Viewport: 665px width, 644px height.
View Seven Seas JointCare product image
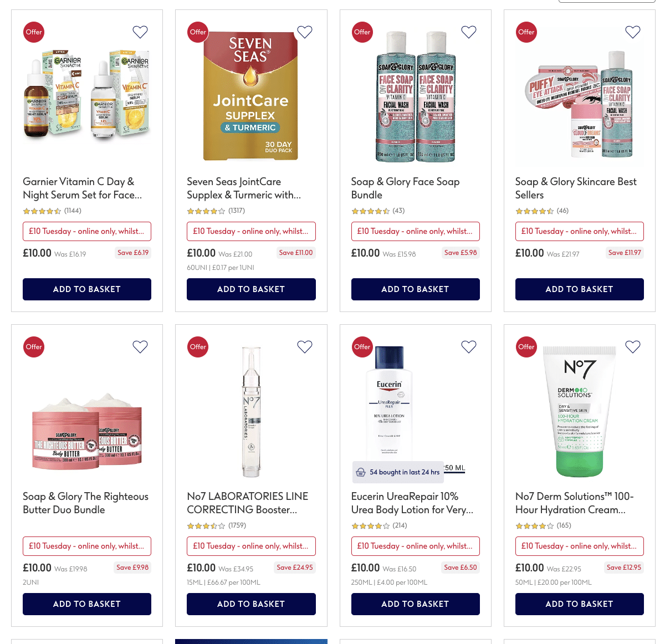pyautogui.click(x=251, y=96)
